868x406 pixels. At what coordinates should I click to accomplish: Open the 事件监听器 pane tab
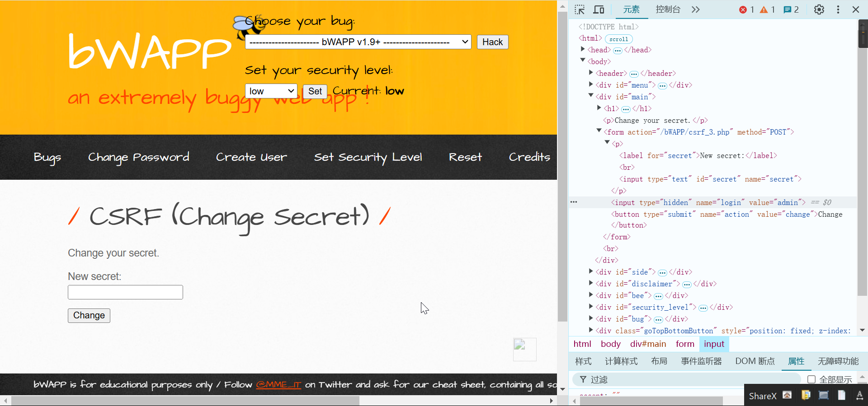tap(701, 361)
